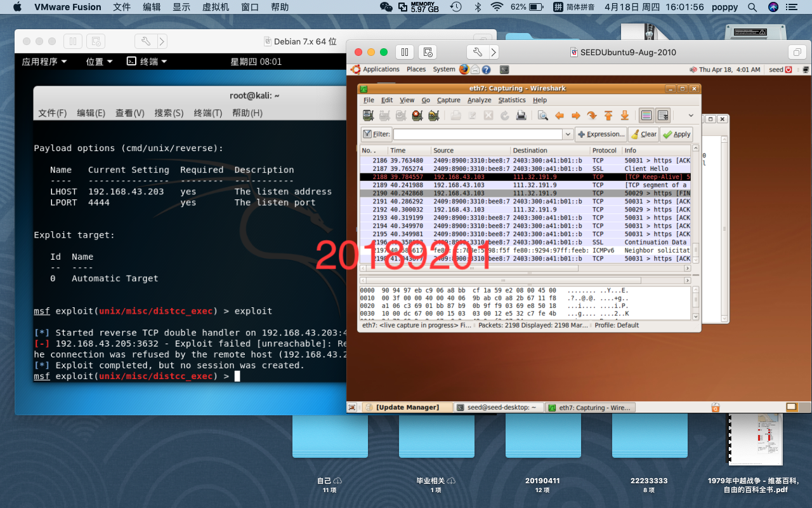Screen dimensions: 812x508
Task: Sort packets by Protocol column header
Action: [606, 150]
